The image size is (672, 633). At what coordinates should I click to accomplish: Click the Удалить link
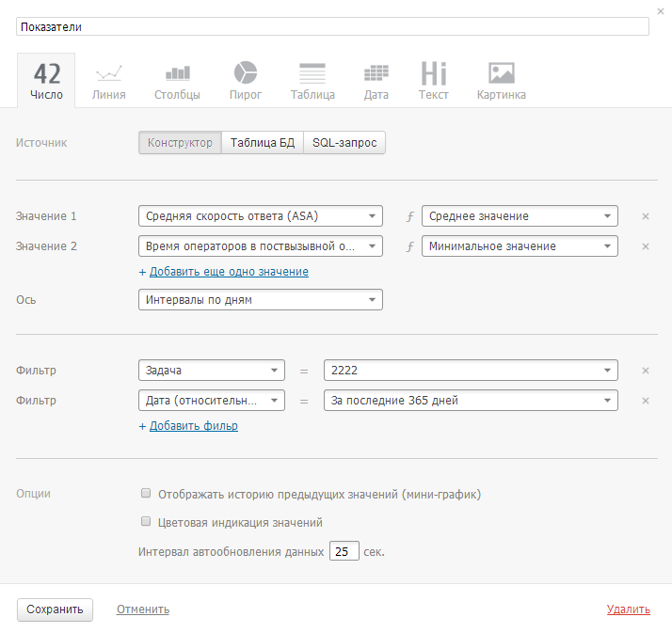coord(628,609)
